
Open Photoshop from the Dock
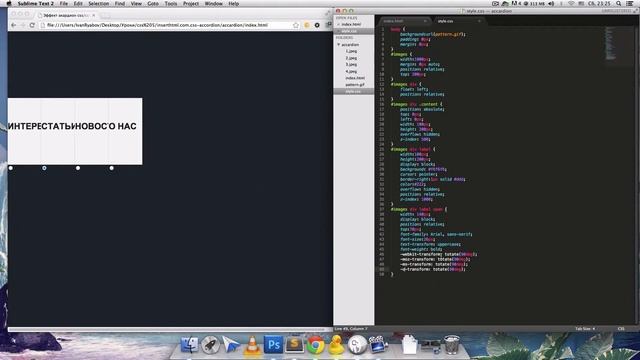pos(273,345)
